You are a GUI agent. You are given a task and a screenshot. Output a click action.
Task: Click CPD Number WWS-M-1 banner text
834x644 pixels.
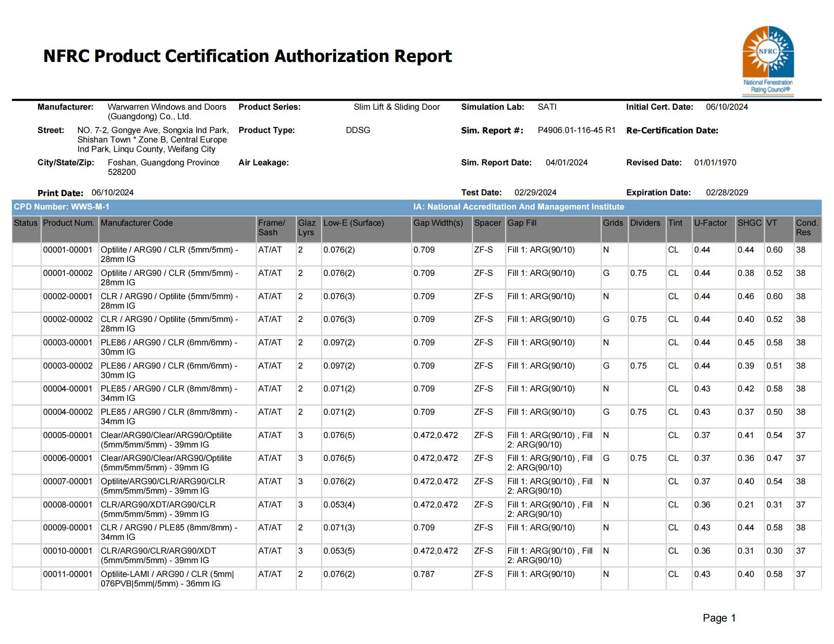point(62,207)
